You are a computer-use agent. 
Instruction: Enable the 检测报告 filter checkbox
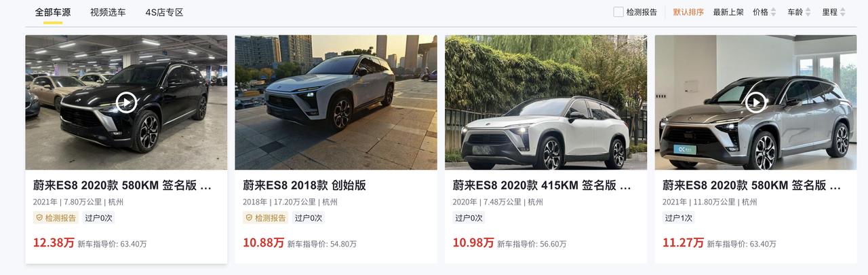pos(618,12)
